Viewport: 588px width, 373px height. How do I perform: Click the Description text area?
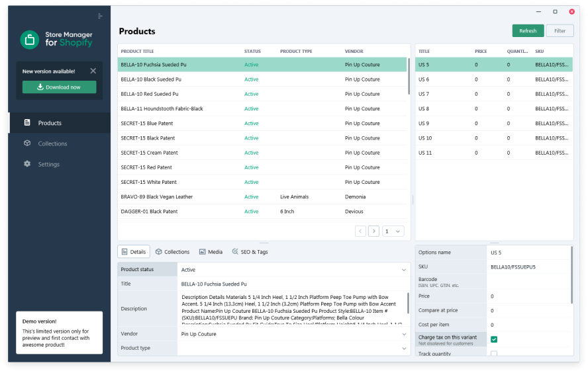293,309
